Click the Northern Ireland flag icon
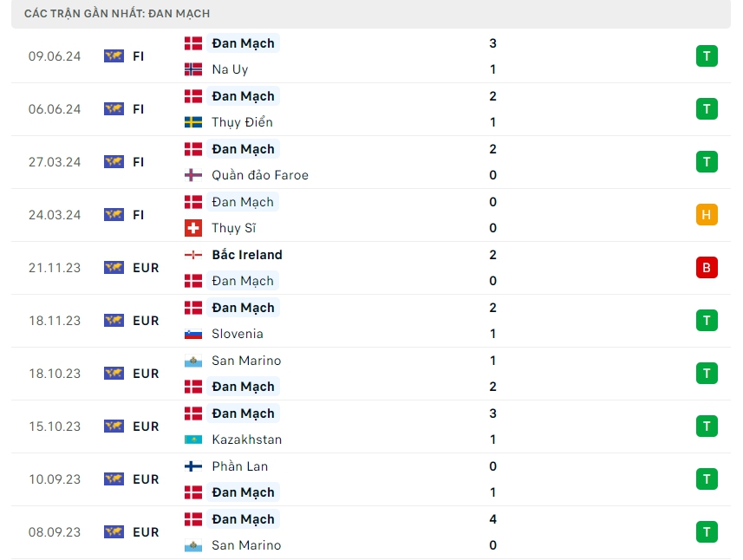Viewport: 743px width, 560px height. 193,255
